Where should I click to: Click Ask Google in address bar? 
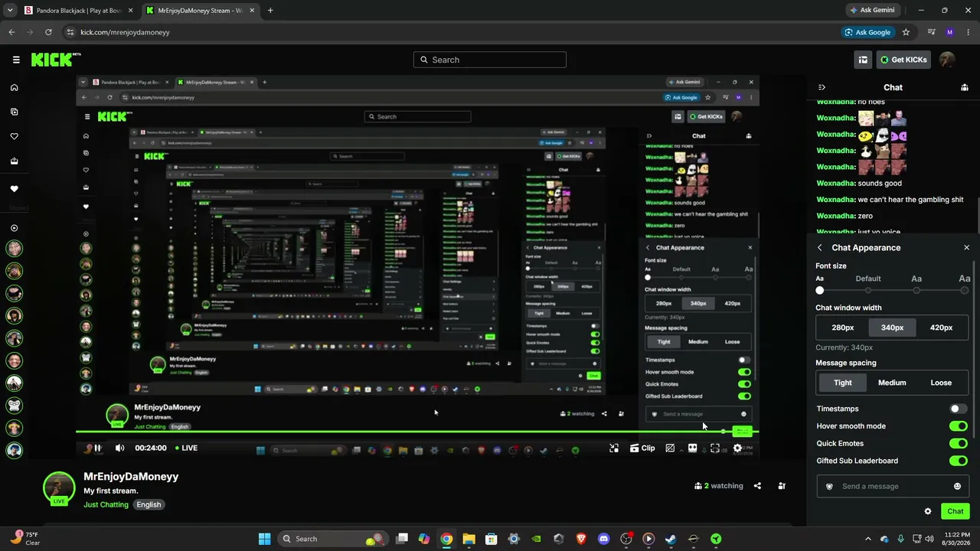point(867,32)
